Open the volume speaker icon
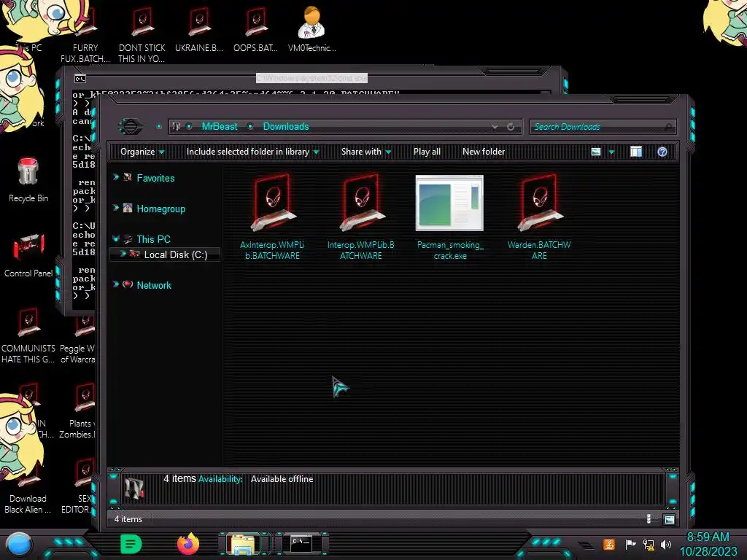Screen dimensions: 747x560 666,544
